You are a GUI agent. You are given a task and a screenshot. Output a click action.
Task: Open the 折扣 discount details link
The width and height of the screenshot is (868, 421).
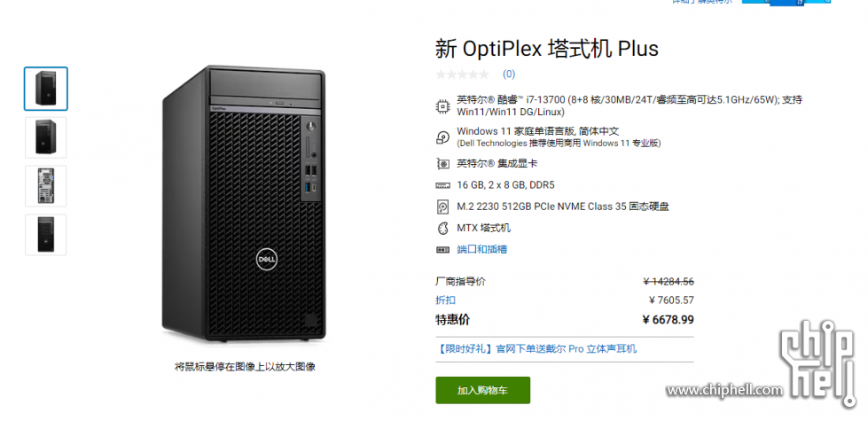[x=446, y=300]
